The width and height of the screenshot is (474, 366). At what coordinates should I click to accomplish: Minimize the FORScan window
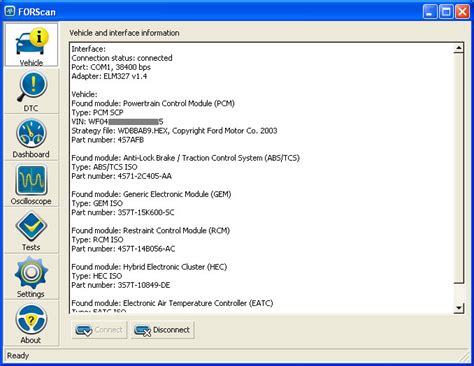click(x=430, y=12)
